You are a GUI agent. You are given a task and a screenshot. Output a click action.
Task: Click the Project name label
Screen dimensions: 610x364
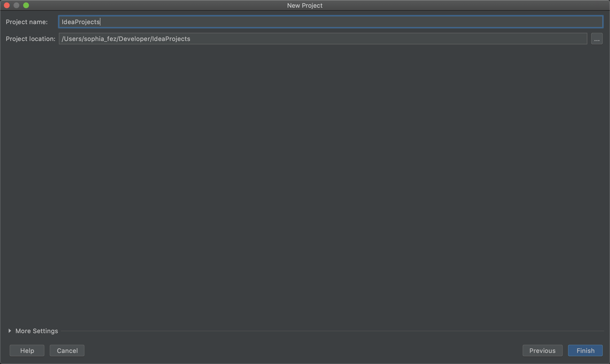[x=27, y=22]
